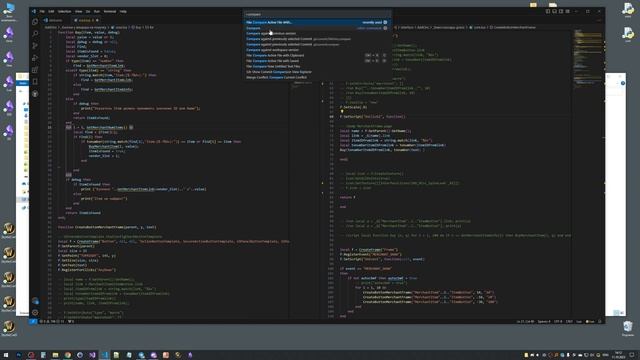Click the remote window indicator in status bar

(33, 322)
